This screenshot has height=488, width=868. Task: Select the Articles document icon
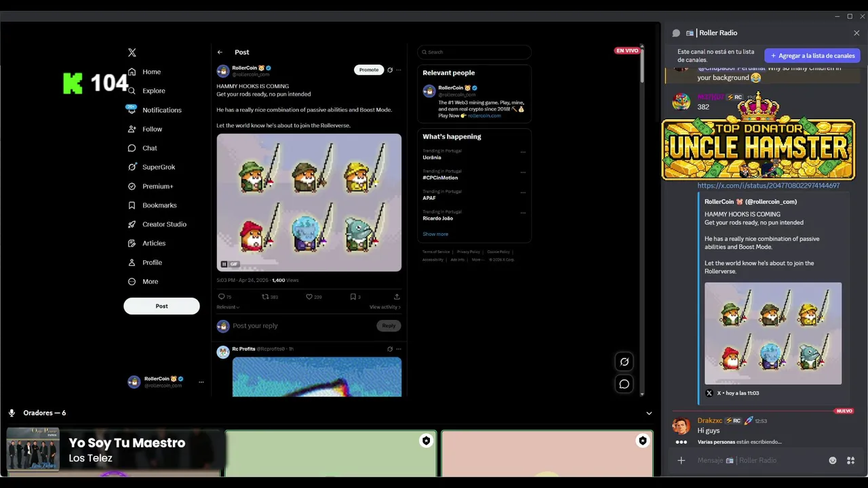(132, 243)
